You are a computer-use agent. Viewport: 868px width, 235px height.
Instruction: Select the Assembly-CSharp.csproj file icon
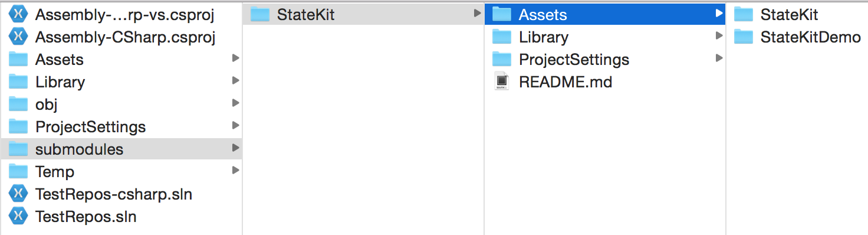pyautogui.click(x=19, y=37)
